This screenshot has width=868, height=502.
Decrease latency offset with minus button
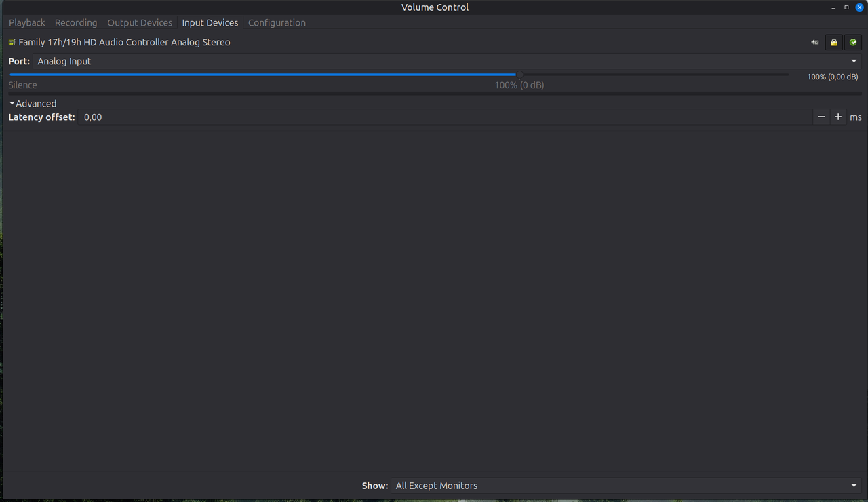(x=821, y=117)
